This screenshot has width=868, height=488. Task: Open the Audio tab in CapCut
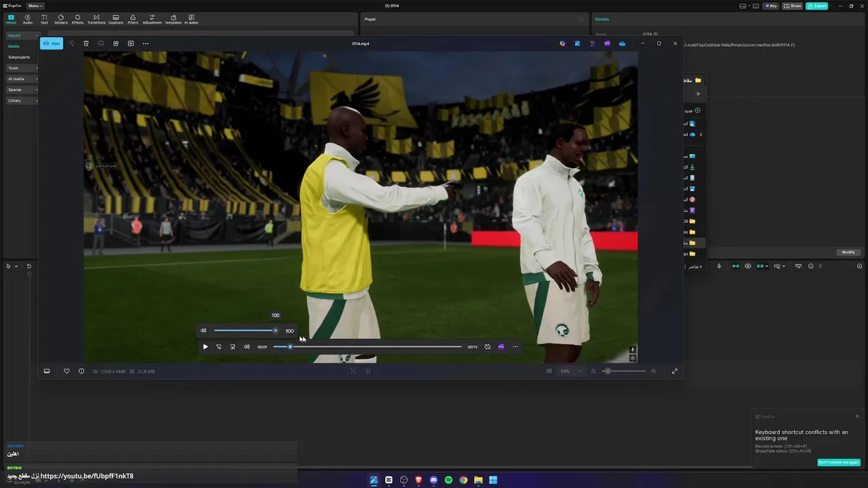pyautogui.click(x=28, y=19)
